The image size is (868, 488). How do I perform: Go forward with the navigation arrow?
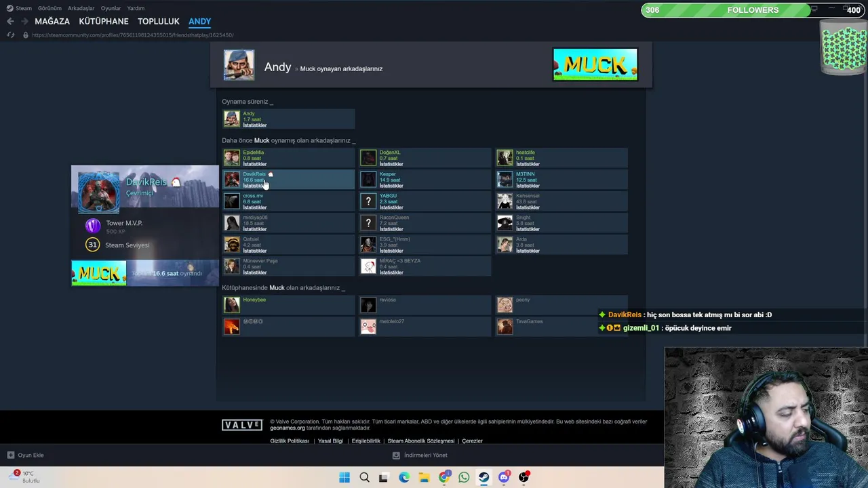(24, 22)
